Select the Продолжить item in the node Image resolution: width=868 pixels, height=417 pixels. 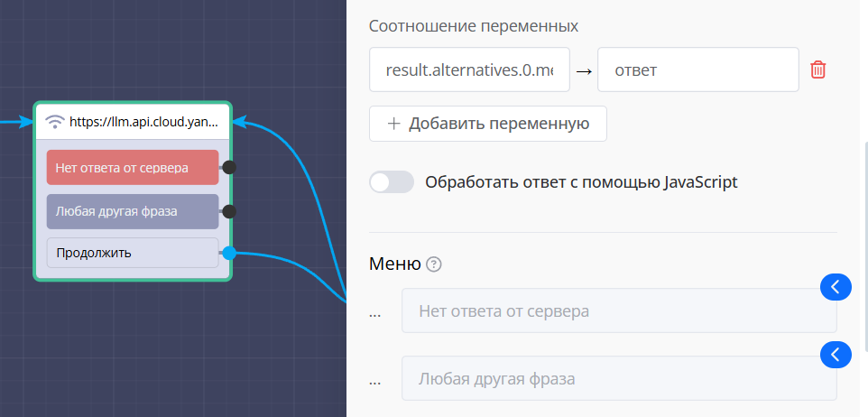pyautogui.click(x=133, y=253)
